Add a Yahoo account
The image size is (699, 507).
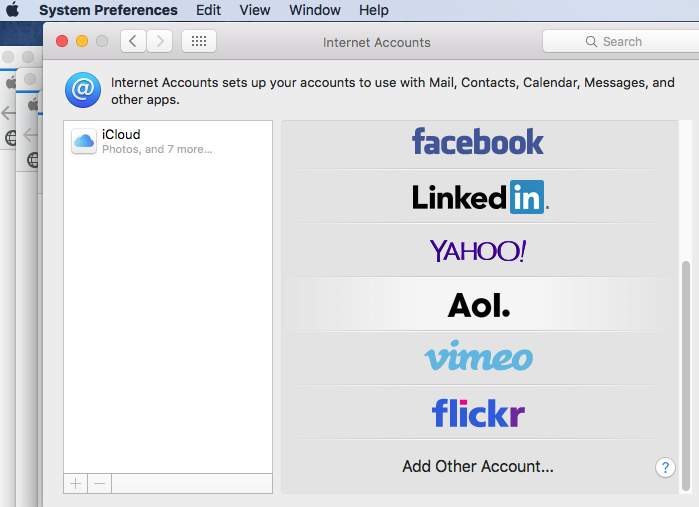[478, 251]
